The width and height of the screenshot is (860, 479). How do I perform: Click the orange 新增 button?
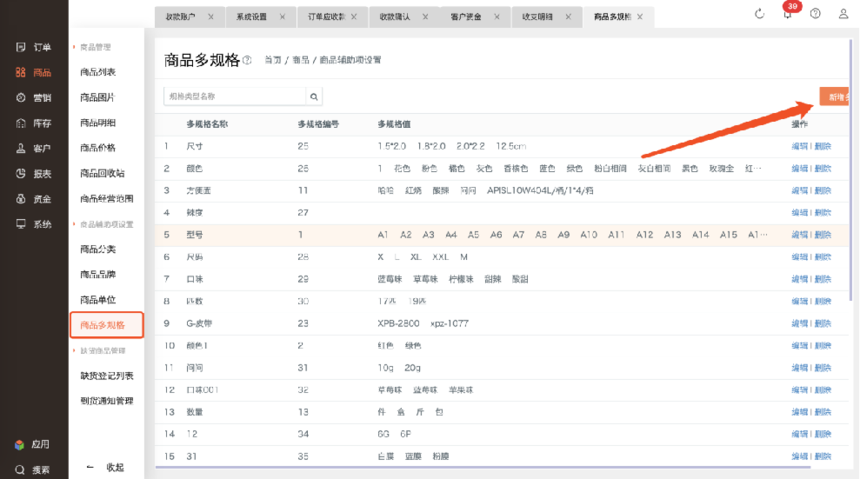tap(836, 97)
